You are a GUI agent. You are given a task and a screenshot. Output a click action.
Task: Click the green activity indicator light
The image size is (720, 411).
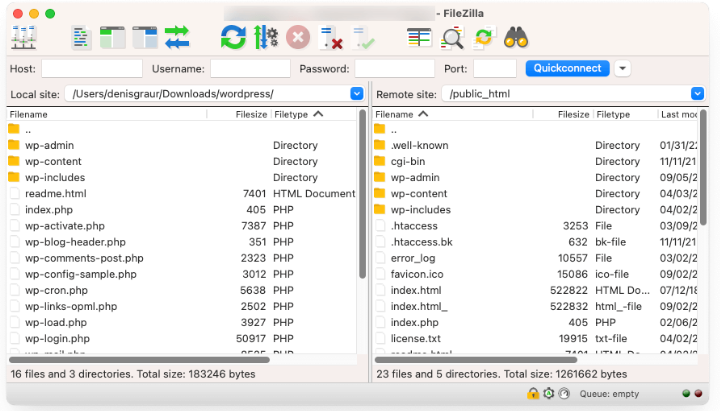(686, 394)
